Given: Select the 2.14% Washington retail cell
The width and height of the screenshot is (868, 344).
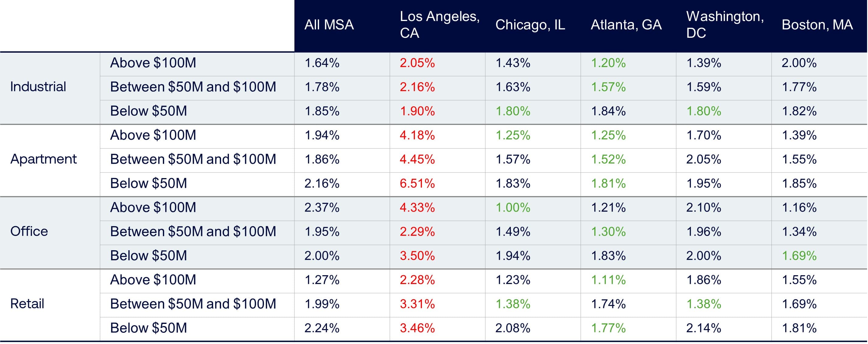Looking at the screenshot, I should (704, 328).
